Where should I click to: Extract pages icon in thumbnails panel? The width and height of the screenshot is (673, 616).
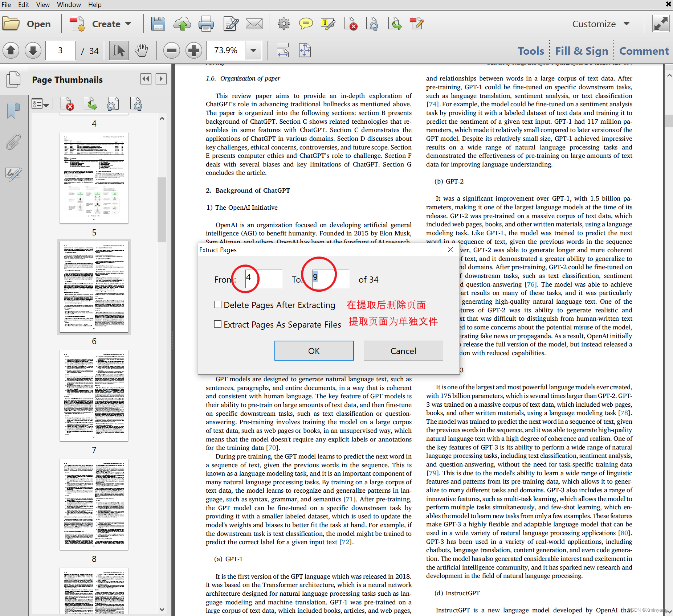click(x=90, y=104)
